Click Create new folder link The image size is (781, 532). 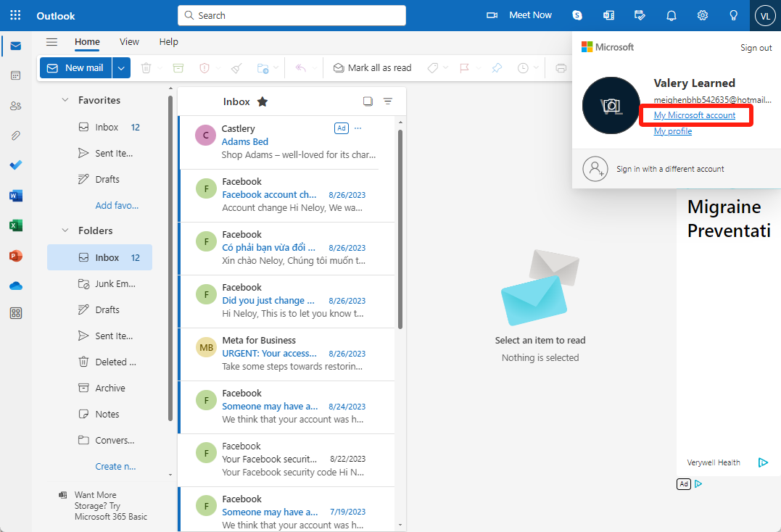[115, 466]
